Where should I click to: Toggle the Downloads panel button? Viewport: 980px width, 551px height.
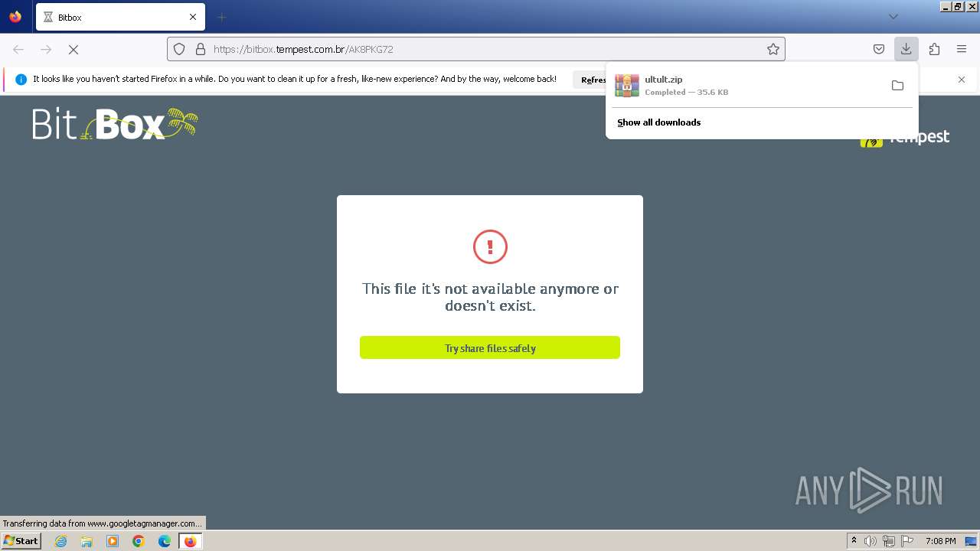pos(906,49)
